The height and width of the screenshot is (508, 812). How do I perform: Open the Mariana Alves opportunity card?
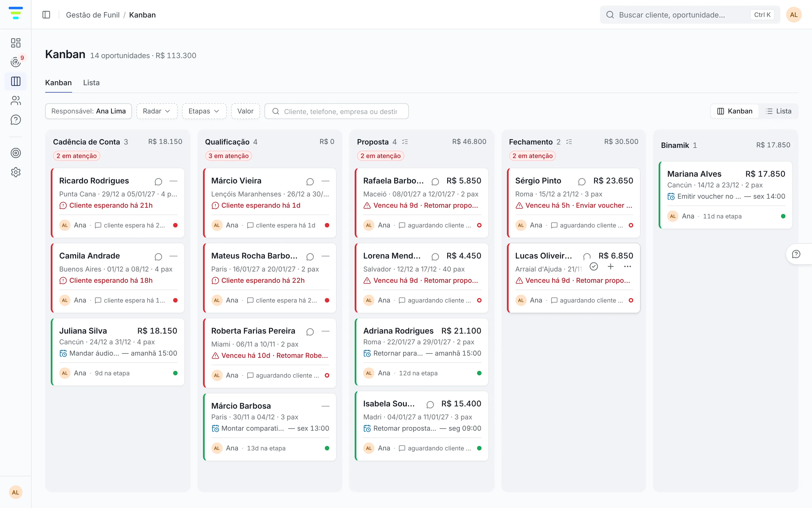click(726, 195)
